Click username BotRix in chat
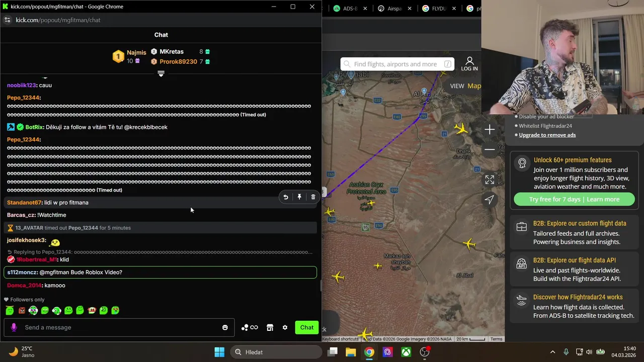This screenshot has height=362, width=644. click(x=34, y=127)
